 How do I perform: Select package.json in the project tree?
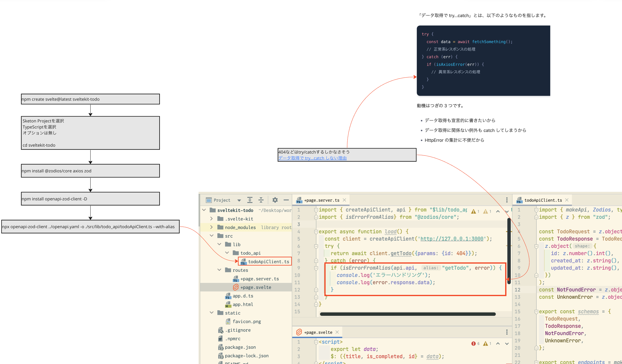[x=240, y=347]
